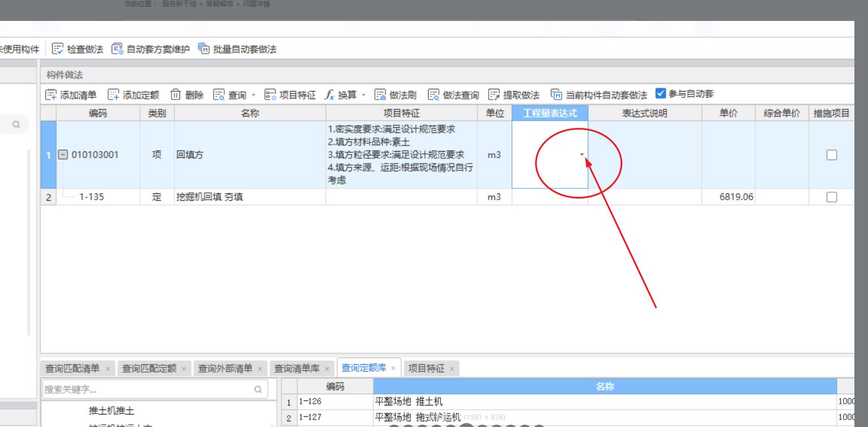Click the 类别 column header
This screenshot has width=868, height=427.
[157, 113]
